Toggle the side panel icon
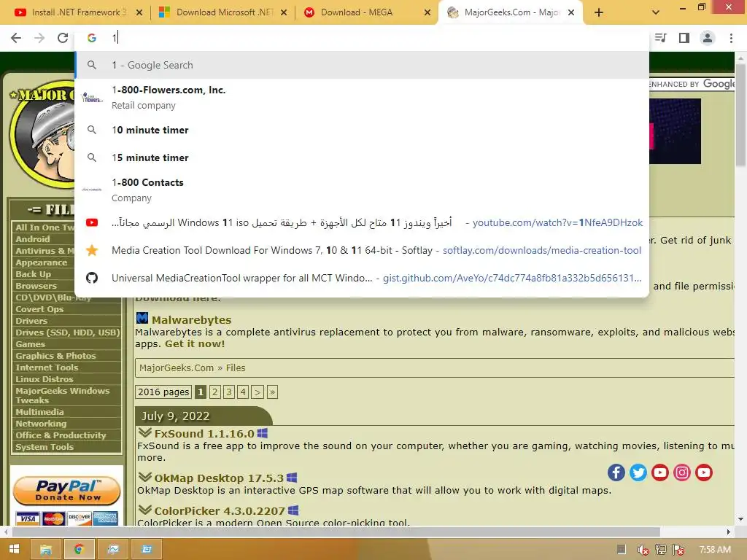Viewport: 747px width, 560px height. 684,38
